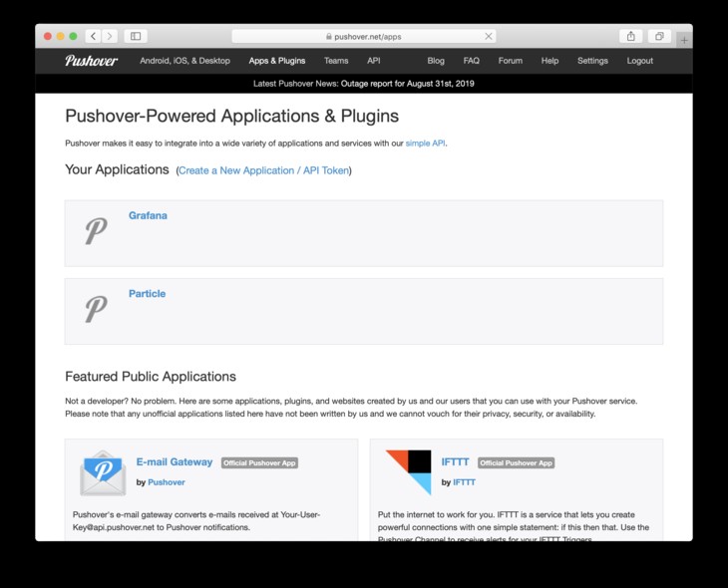The image size is (728, 588).
Task: Go to the Settings page
Action: click(x=592, y=61)
